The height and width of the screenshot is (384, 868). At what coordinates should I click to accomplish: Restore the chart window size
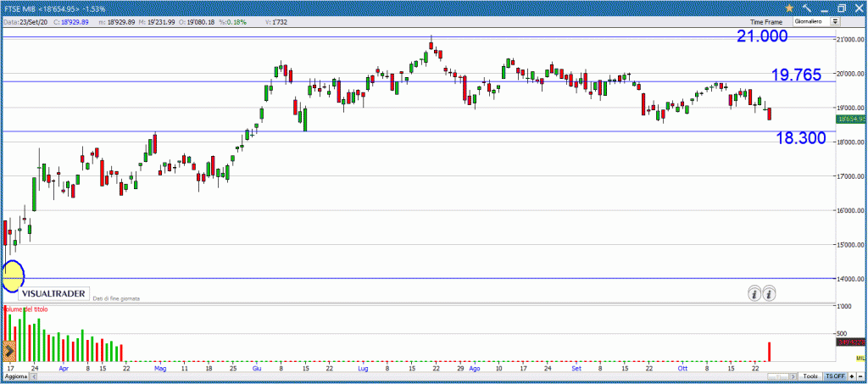[842, 8]
